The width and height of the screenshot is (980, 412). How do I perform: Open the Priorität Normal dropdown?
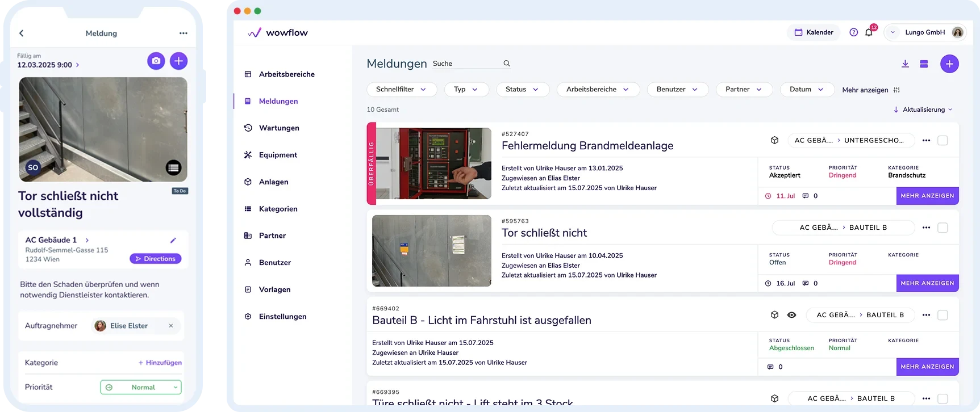[141, 387]
